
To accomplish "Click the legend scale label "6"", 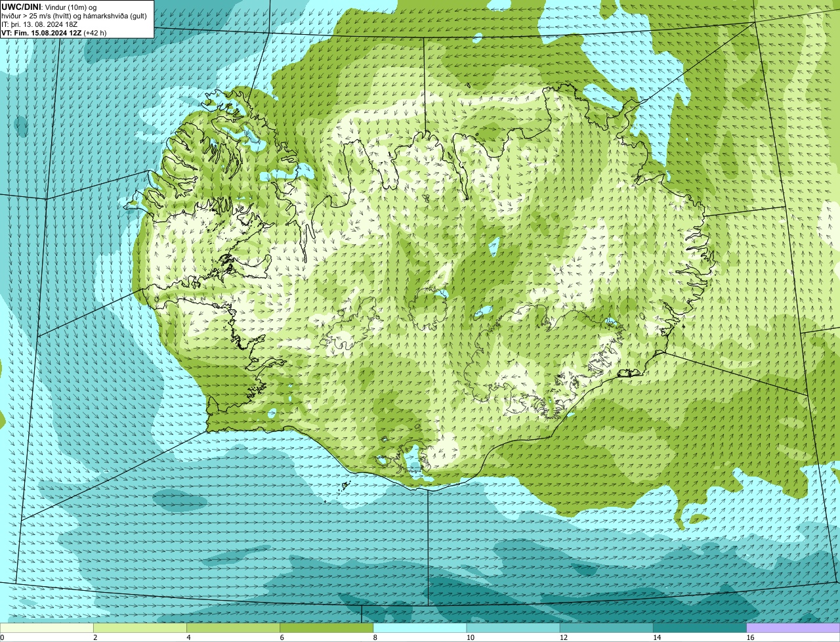I will pyautogui.click(x=282, y=637).
